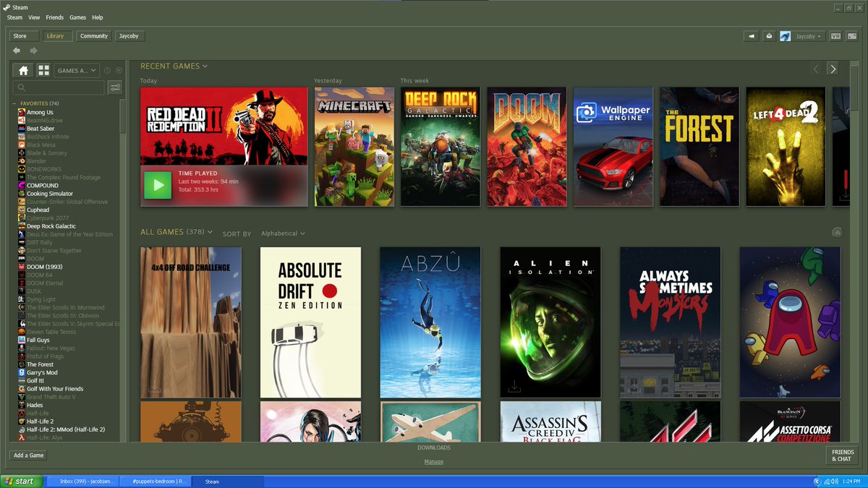Select Deep Rock Galactic in sidebar list
The width and height of the screenshot is (868, 488).
pyautogui.click(x=51, y=226)
